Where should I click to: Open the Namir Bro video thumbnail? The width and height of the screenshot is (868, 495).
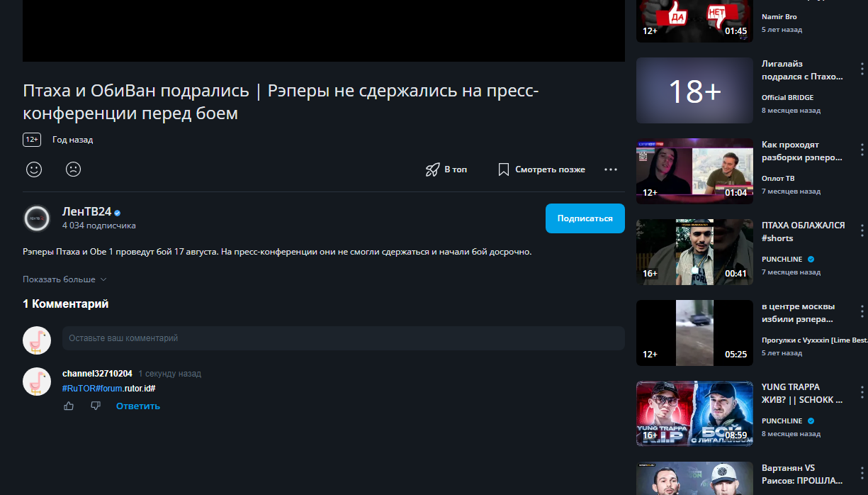point(694,21)
